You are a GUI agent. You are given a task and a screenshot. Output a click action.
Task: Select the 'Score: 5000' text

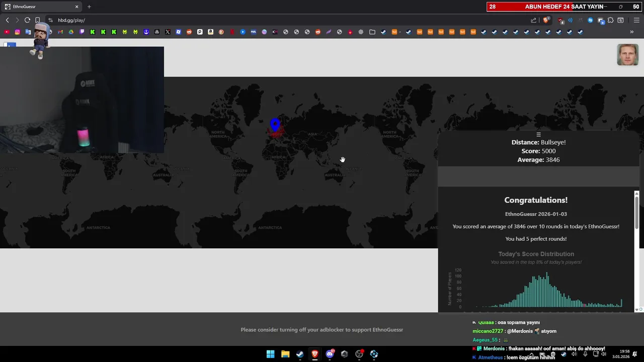(538, 151)
